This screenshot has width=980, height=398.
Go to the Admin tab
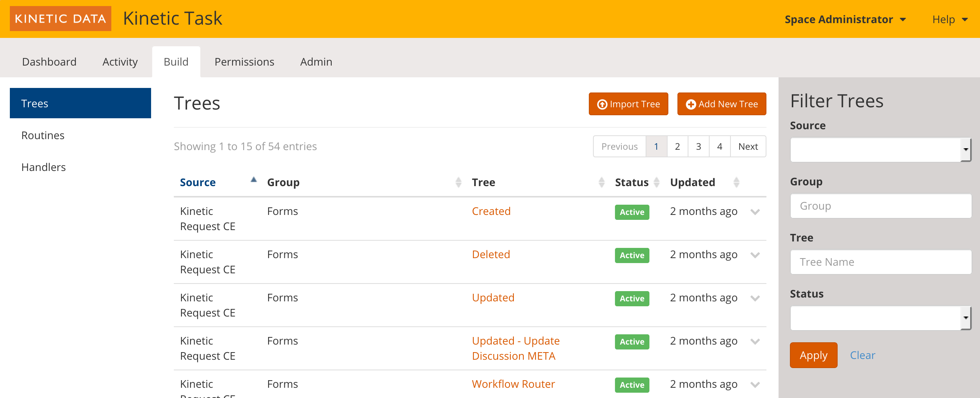(316, 62)
